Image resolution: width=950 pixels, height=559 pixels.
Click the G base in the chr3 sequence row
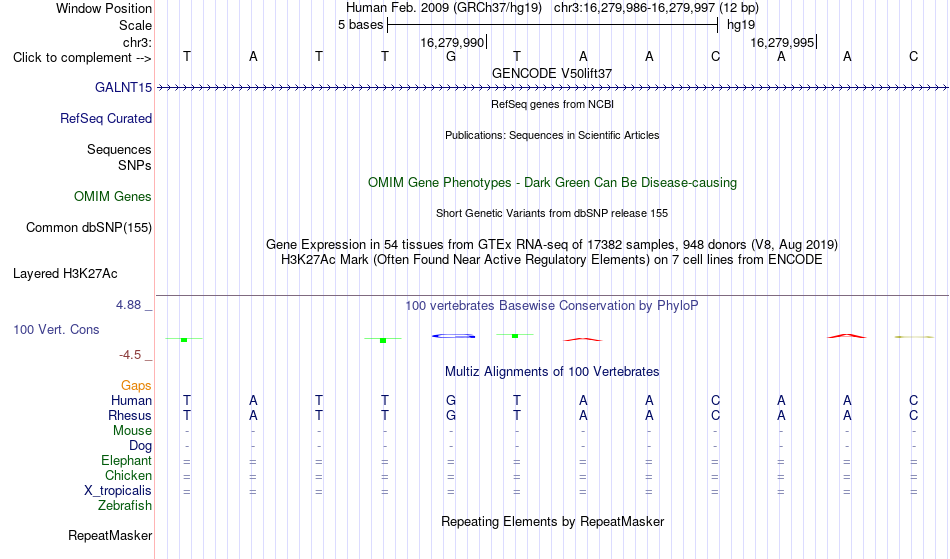click(451, 56)
